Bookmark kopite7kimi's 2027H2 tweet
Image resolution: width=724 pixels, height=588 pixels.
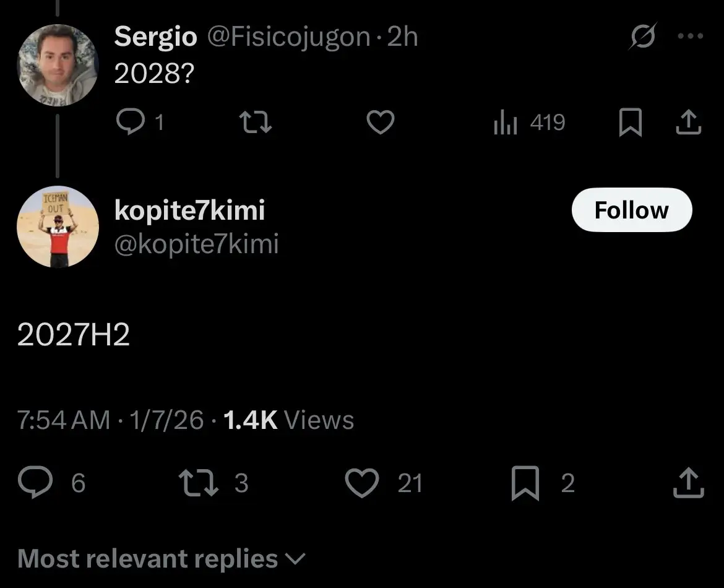pos(524,483)
